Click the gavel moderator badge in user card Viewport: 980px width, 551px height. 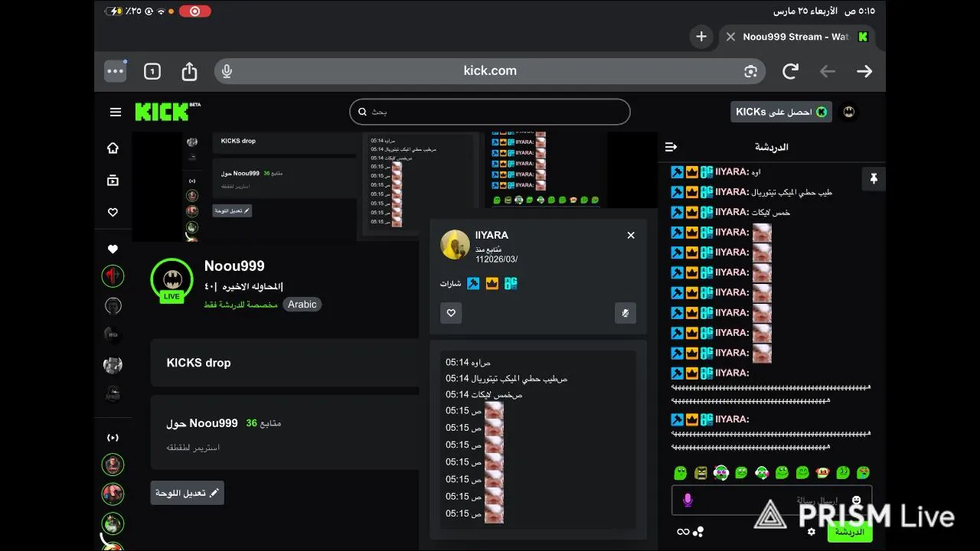click(x=473, y=284)
